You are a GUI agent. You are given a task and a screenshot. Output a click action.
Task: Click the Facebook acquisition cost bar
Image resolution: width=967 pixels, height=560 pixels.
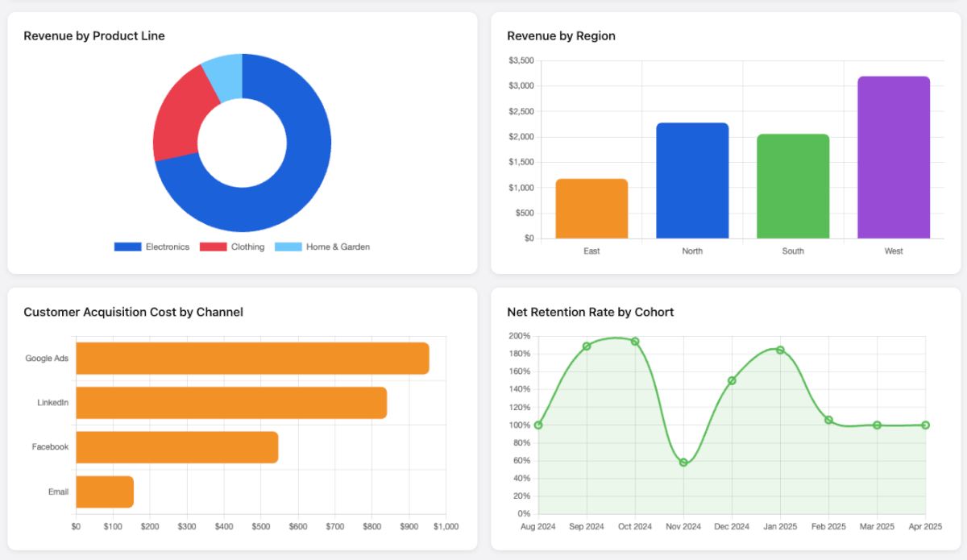(x=177, y=447)
